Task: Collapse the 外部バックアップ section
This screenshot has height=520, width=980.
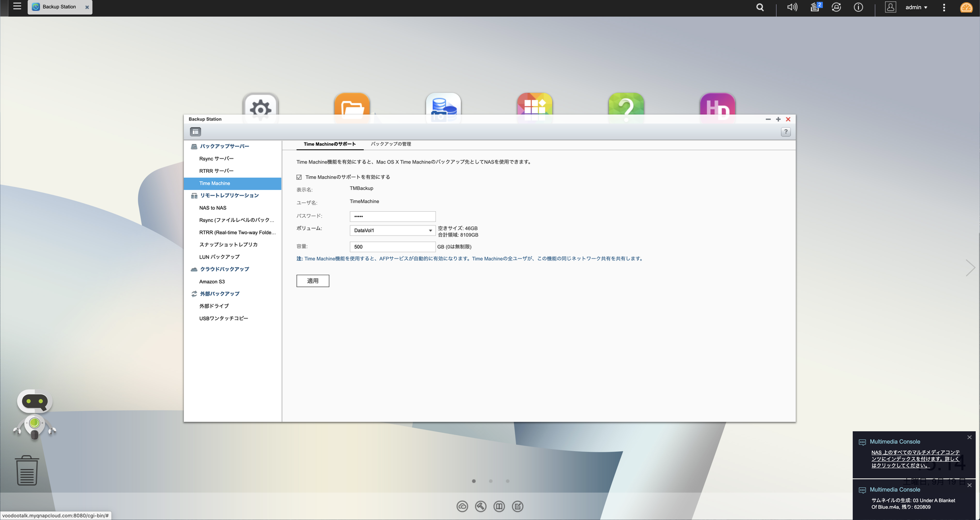Action: tap(219, 294)
